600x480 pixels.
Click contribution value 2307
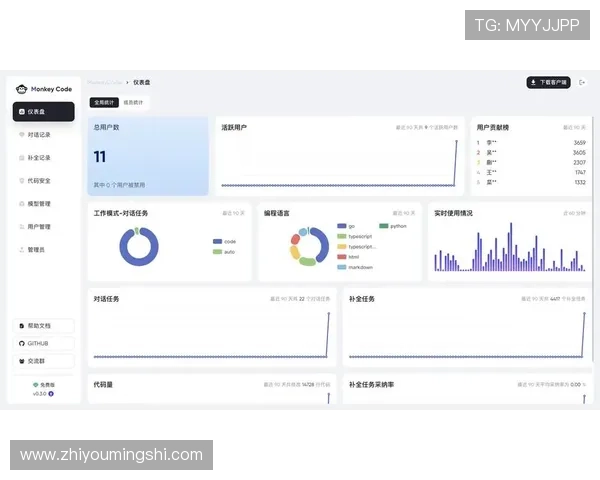tap(580, 162)
